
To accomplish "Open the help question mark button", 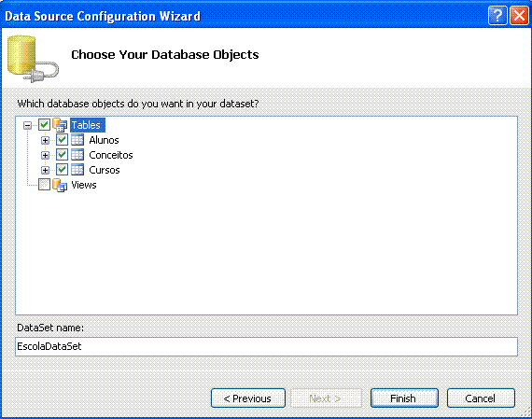I will (x=497, y=16).
